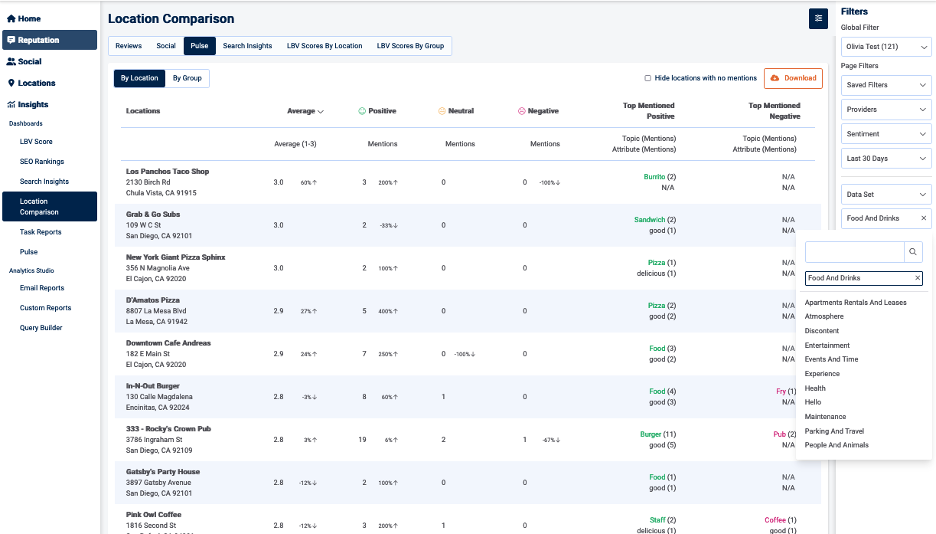Download the location comparison report

[x=793, y=78]
